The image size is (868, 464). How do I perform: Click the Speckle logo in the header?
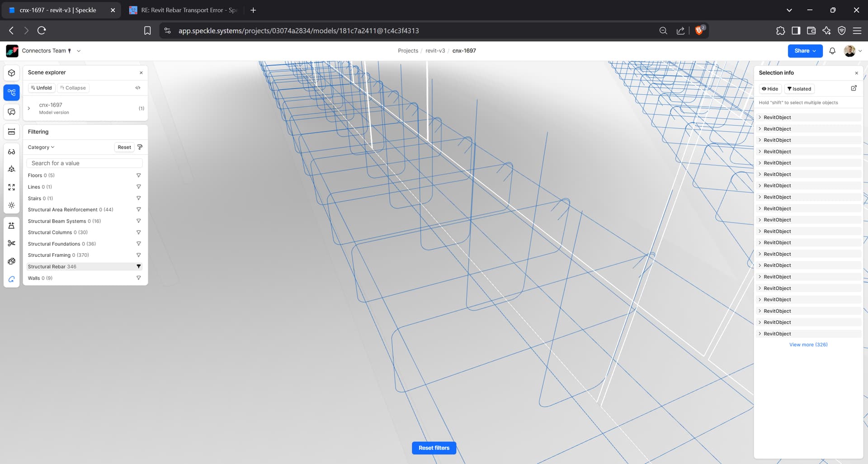(x=12, y=51)
